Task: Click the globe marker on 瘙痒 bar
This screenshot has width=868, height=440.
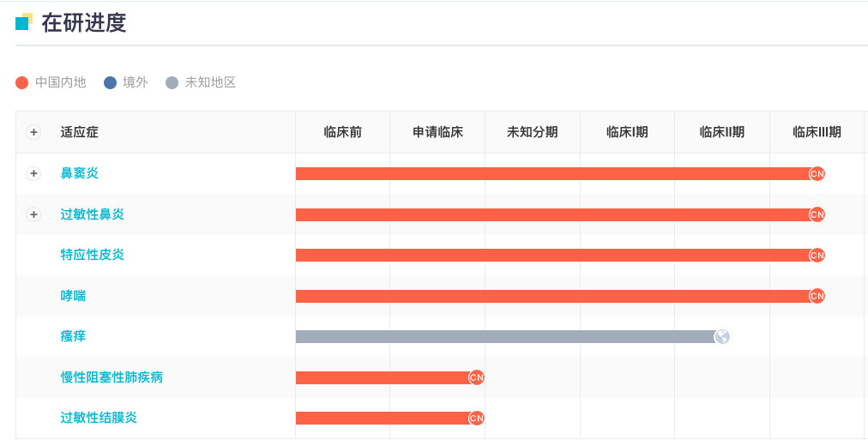Action: tap(722, 337)
